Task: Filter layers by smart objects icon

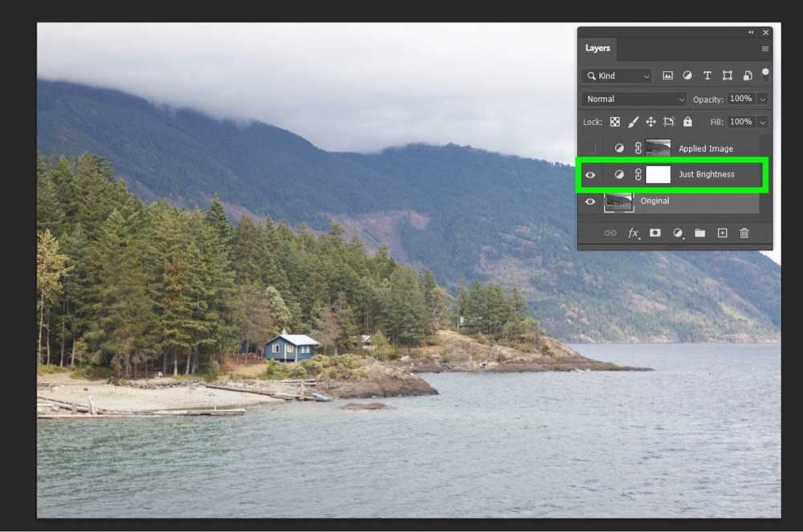Action: pyautogui.click(x=747, y=75)
